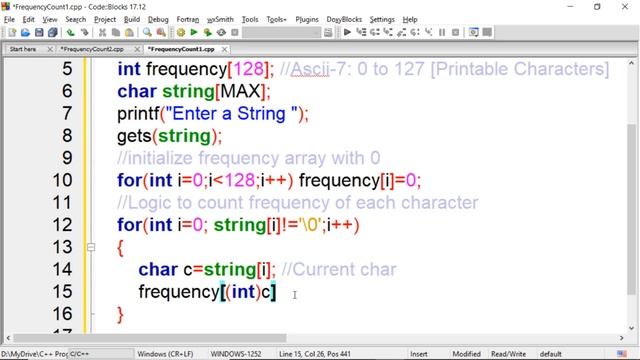Click the 'Windows (CR+LF)' status bar entry

pyautogui.click(x=165, y=354)
